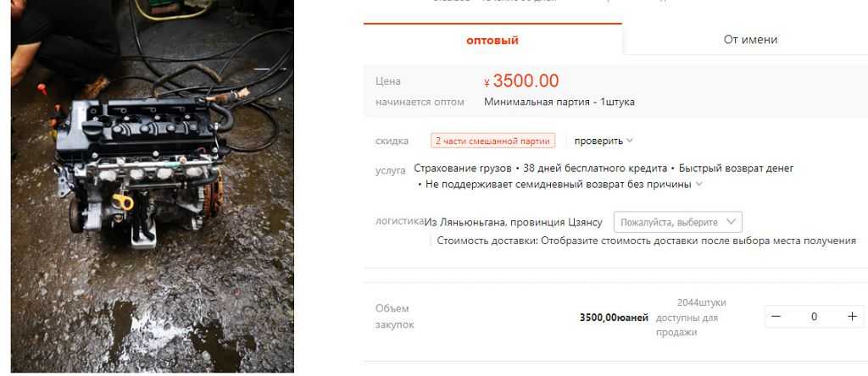
Task: Select the Стоимость доставки shipping cost line
Action: [646, 241]
